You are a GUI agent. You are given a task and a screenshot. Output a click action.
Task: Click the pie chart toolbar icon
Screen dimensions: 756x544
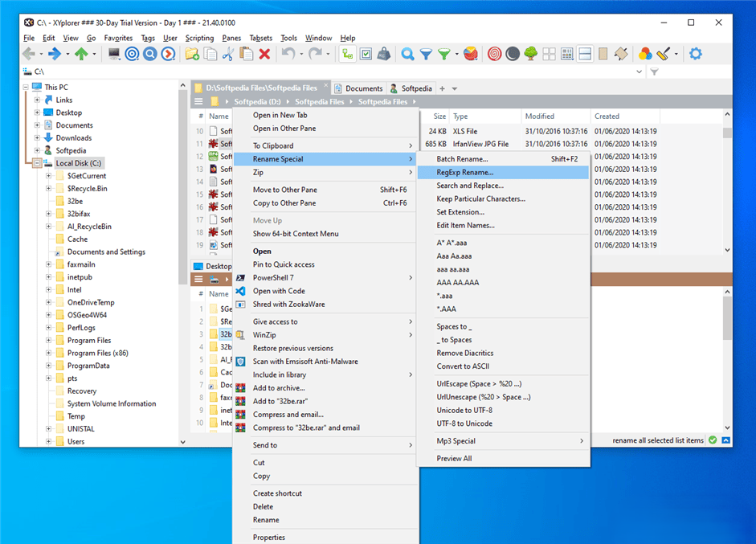coord(471,54)
